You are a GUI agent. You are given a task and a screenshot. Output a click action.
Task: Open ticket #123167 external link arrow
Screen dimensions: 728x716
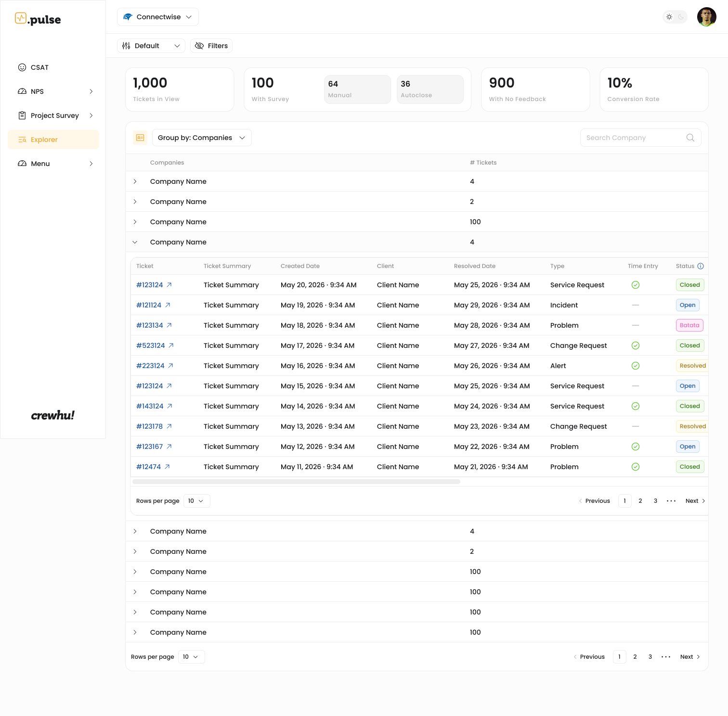pyautogui.click(x=169, y=447)
